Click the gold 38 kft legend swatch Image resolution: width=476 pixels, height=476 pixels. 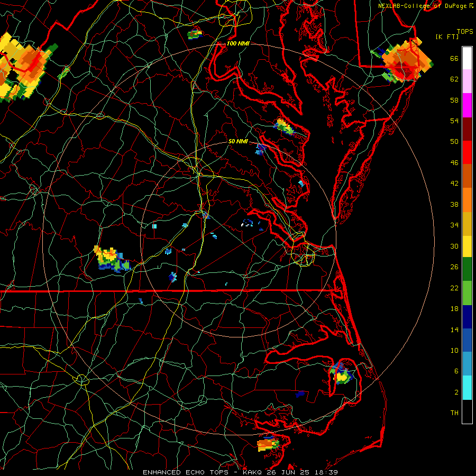(467, 223)
